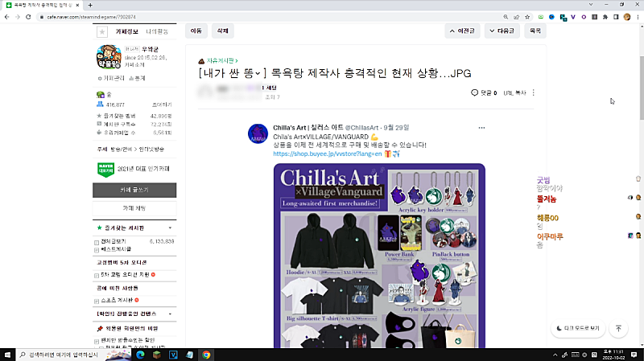The width and height of the screenshot is (644, 361).
Task: Click the Chilla's Art merchandise image
Action: coord(379,256)
